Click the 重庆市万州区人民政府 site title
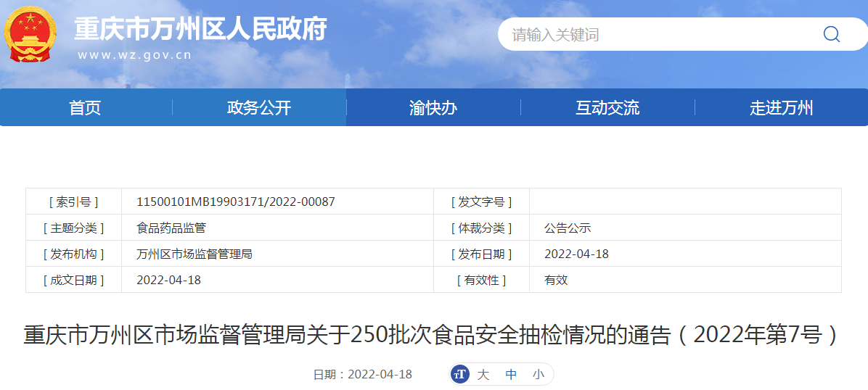Screen dimensions: 868x390 click(x=200, y=28)
